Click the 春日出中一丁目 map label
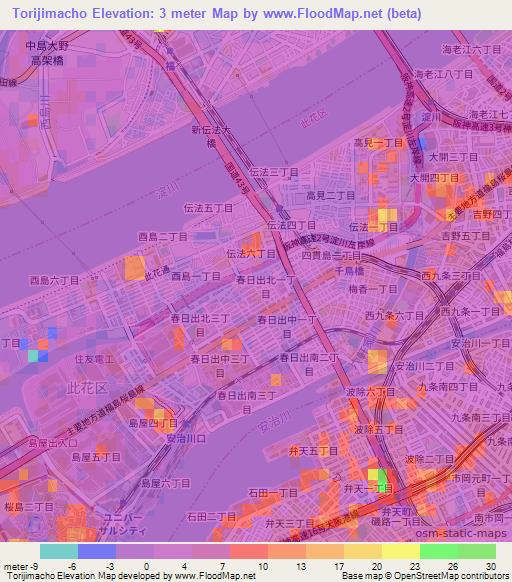 pos(287,327)
